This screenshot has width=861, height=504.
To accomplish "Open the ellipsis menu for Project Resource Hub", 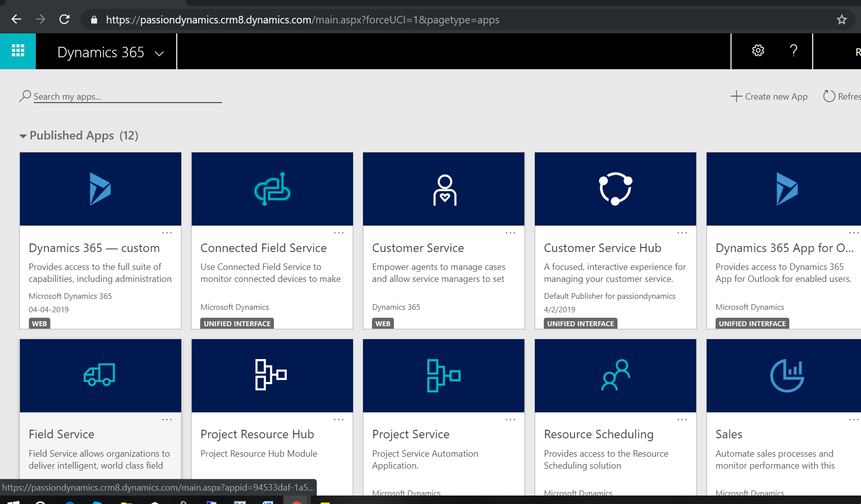I will pos(339,420).
